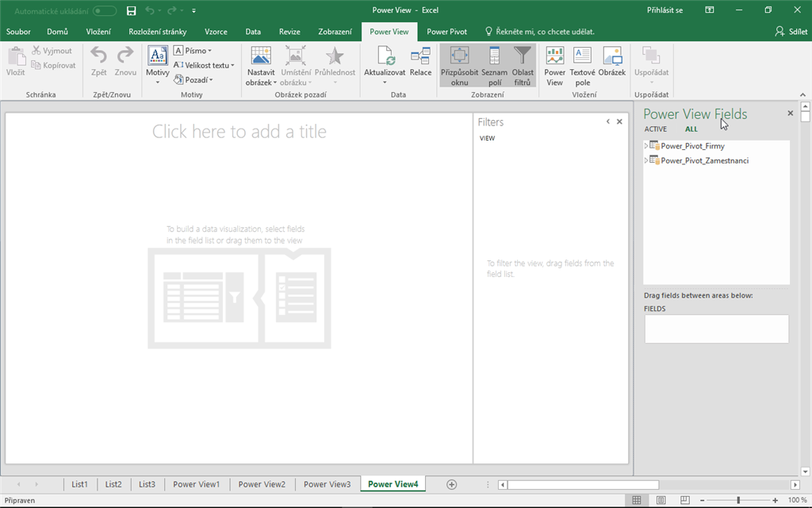Viewport: 812px width, 508px height.
Task: Open the Rozložení stránky tab
Action: (158, 32)
